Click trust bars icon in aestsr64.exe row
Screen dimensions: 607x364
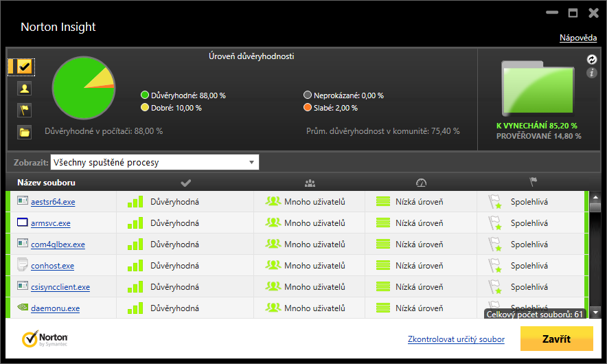(x=135, y=201)
